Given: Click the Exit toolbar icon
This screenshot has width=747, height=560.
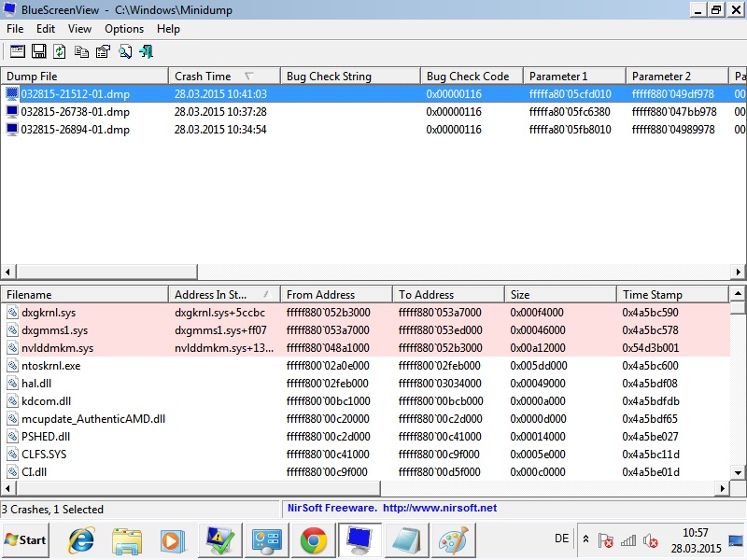Looking at the screenshot, I should click(147, 51).
